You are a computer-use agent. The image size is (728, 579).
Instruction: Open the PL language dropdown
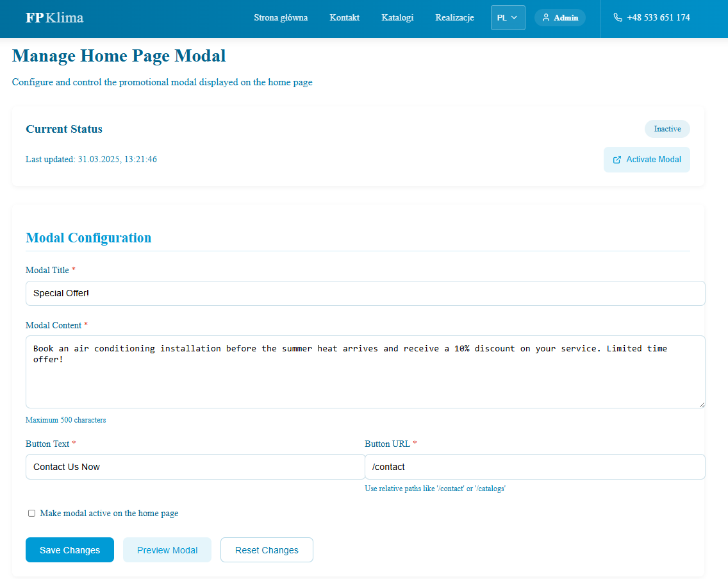click(508, 17)
